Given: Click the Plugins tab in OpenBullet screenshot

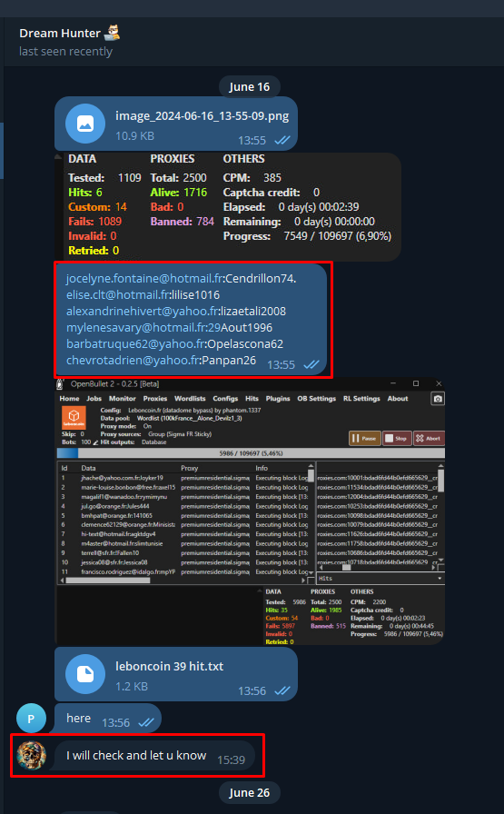Looking at the screenshot, I should [278, 399].
